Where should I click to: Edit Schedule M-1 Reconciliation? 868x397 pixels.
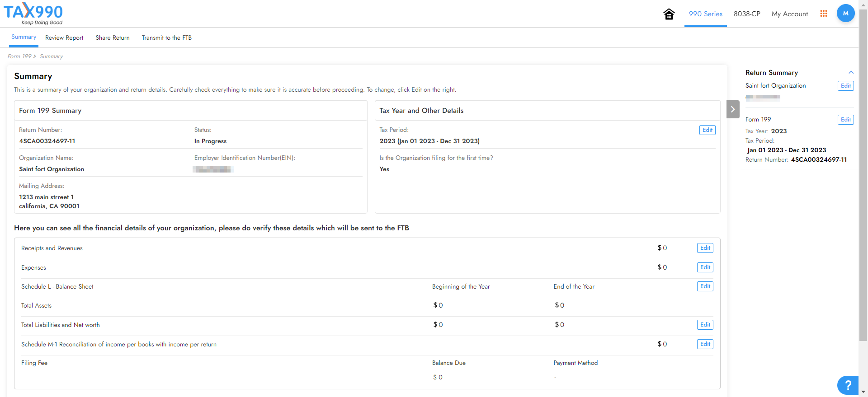705,344
